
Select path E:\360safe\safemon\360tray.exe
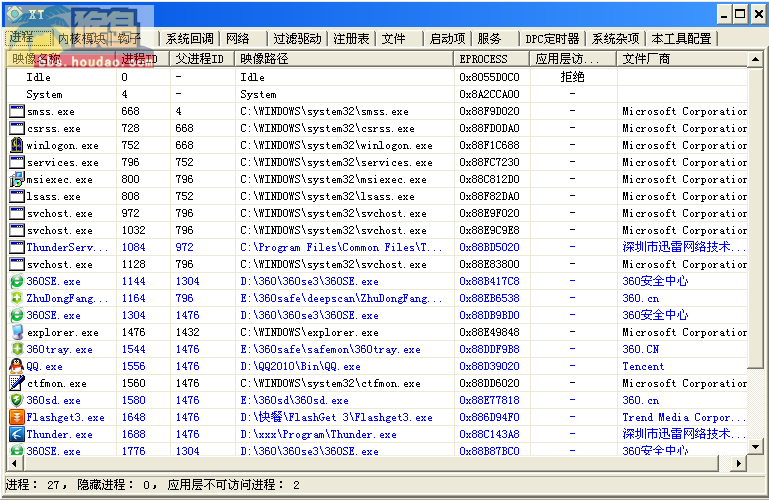tap(330, 349)
